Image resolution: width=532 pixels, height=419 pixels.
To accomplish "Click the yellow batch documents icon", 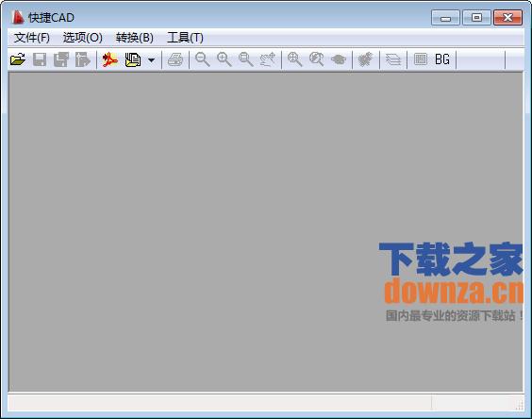I will [133, 59].
